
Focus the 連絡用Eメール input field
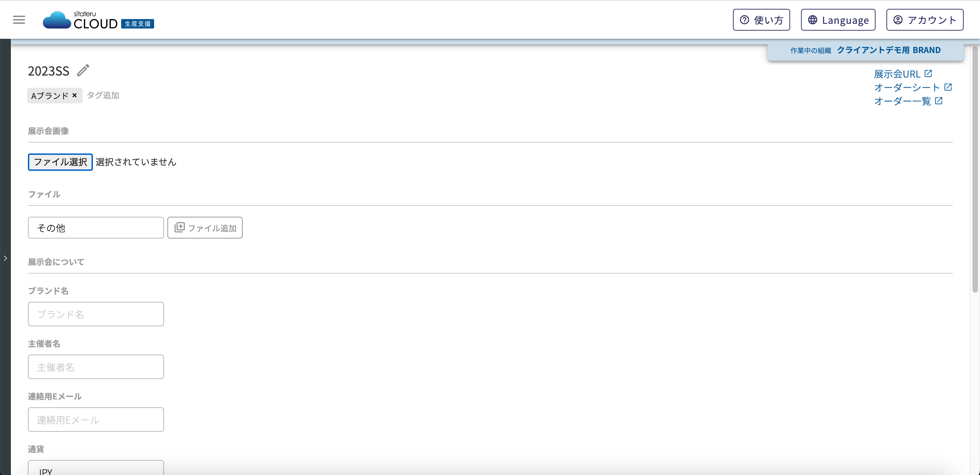click(96, 420)
